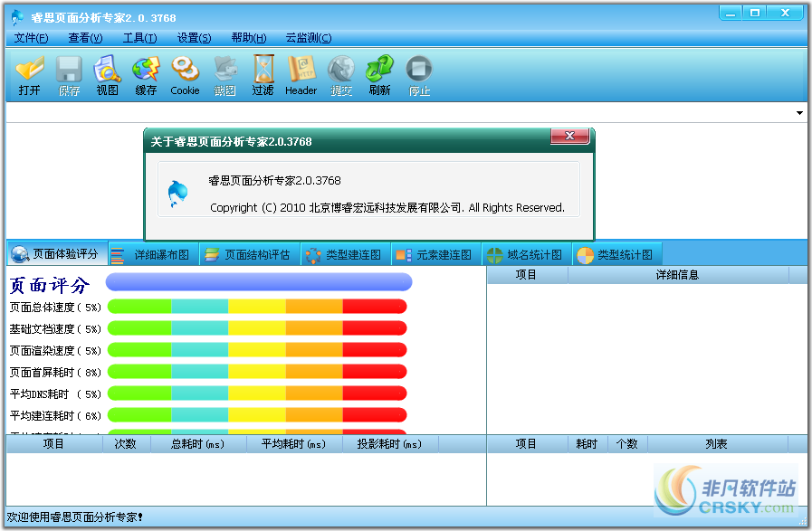Sort by 次数 column header

(126, 444)
